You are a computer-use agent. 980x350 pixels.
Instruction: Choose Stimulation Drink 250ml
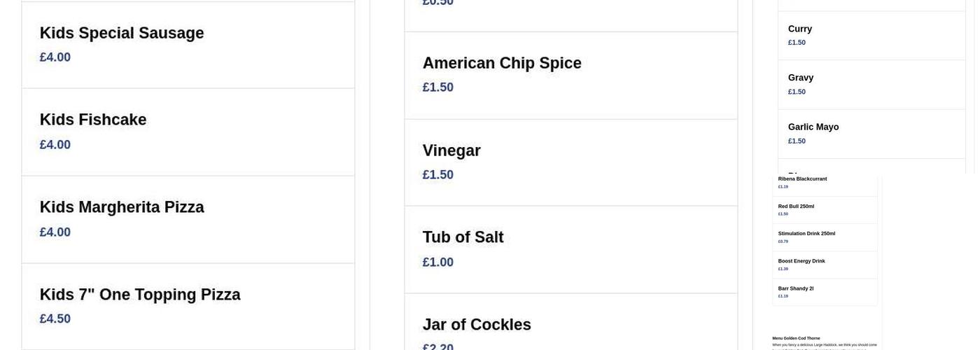(806, 234)
